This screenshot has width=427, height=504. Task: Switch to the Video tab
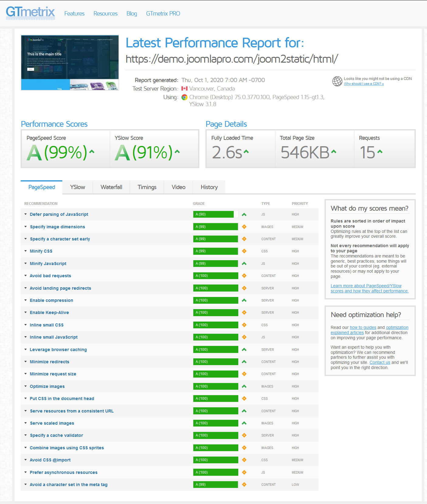tap(178, 187)
